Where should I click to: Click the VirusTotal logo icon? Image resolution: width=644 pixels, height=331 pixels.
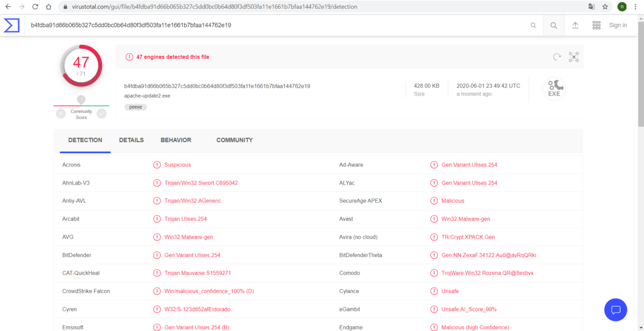tap(12, 25)
